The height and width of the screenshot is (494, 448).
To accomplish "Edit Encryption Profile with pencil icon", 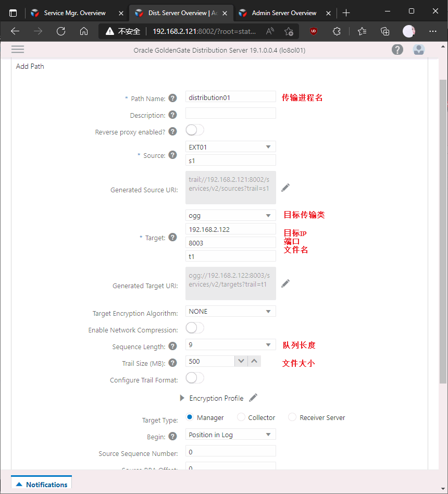I will click(x=253, y=398).
